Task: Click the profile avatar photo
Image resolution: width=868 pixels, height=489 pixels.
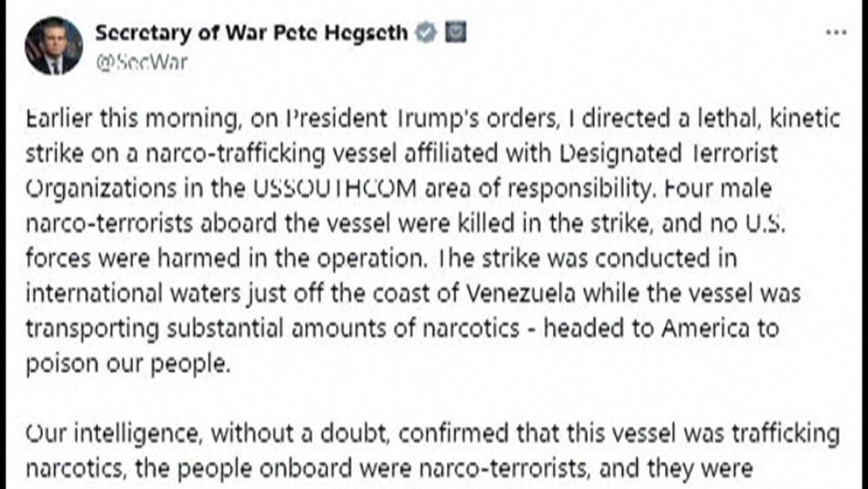Action: 55,46
